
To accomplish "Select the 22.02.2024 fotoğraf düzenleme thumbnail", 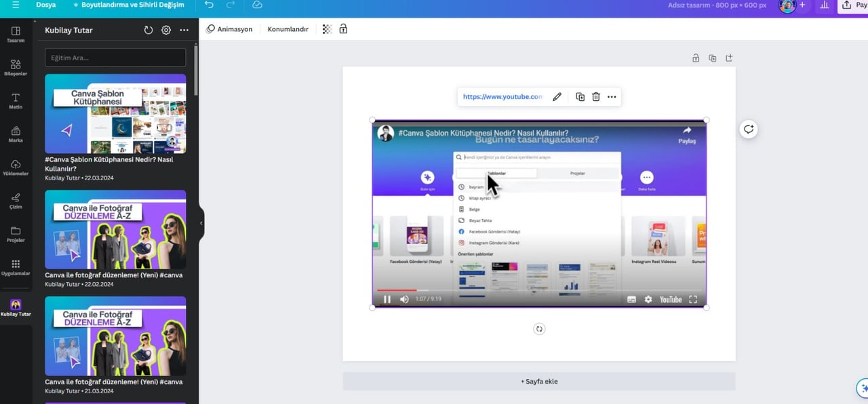I will click(115, 229).
